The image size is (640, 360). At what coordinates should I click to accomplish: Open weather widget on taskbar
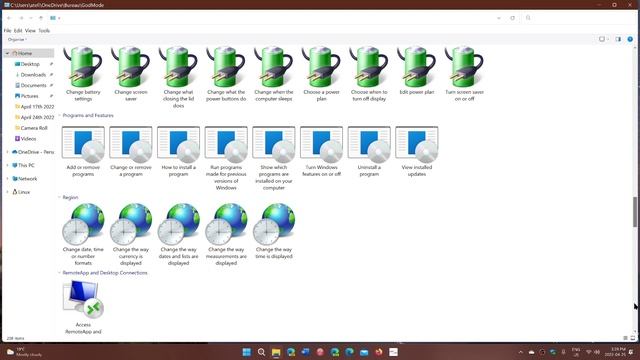[24, 352]
